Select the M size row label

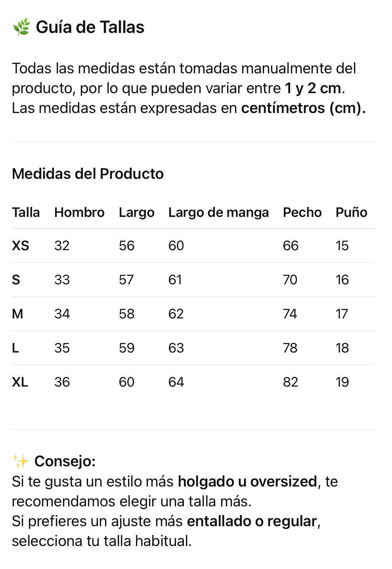(17, 314)
